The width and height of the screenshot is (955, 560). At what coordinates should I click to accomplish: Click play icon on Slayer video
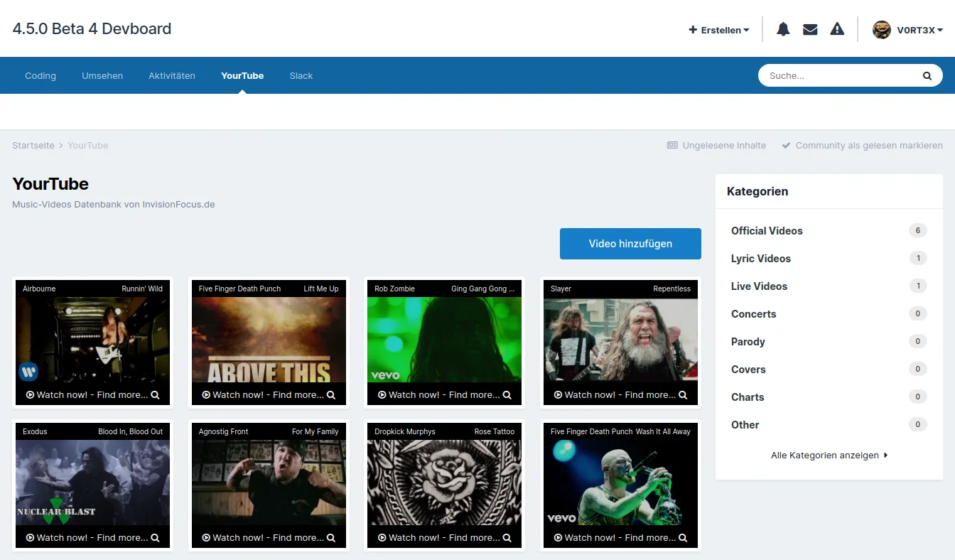click(x=558, y=395)
